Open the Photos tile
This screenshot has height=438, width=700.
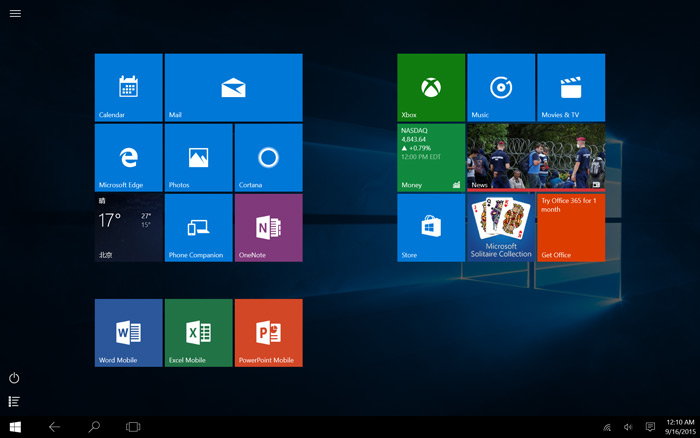point(198,157)
